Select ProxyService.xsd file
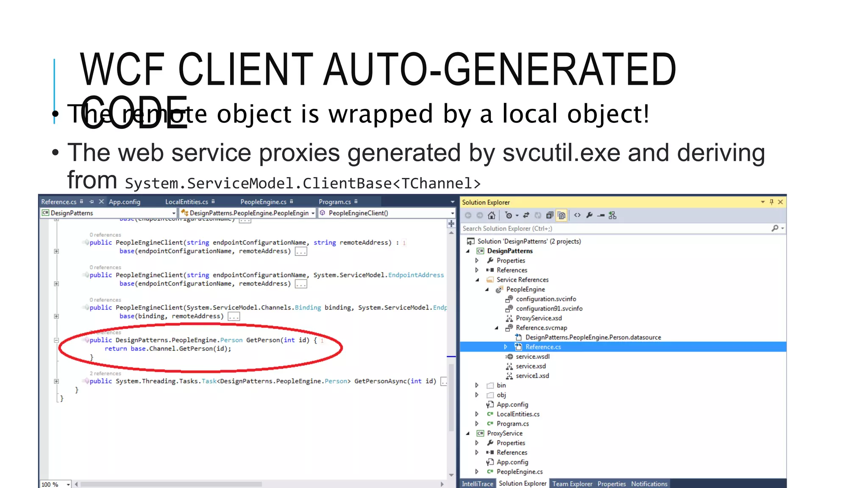 click(539, 318)
